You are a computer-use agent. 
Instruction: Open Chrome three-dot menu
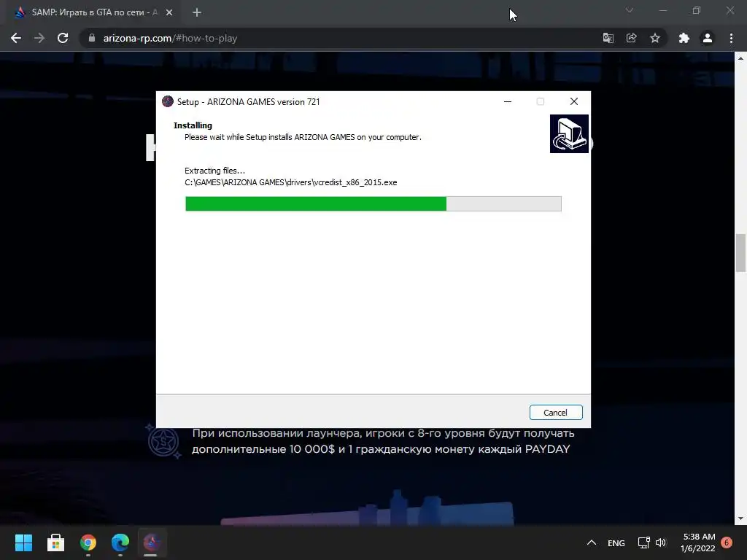pyautogui.click(x=731, y=38)
